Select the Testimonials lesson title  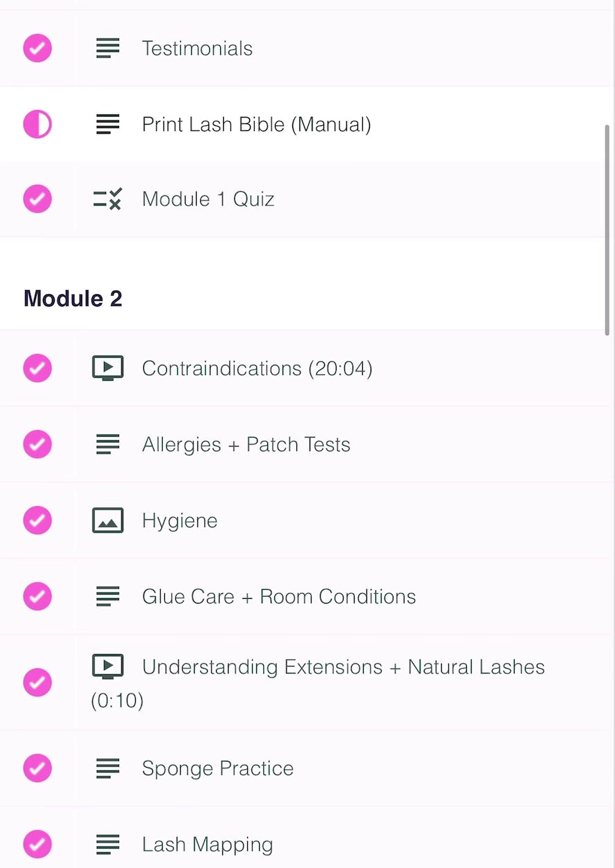coord(197,48)
